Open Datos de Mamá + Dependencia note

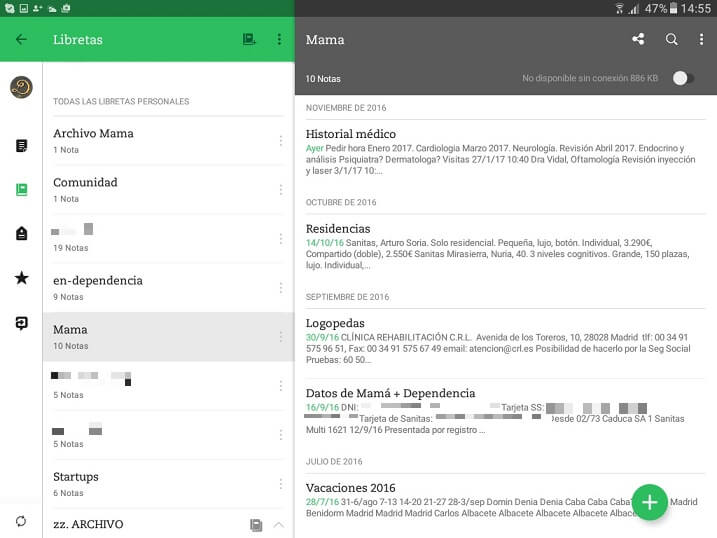(506, 411)
